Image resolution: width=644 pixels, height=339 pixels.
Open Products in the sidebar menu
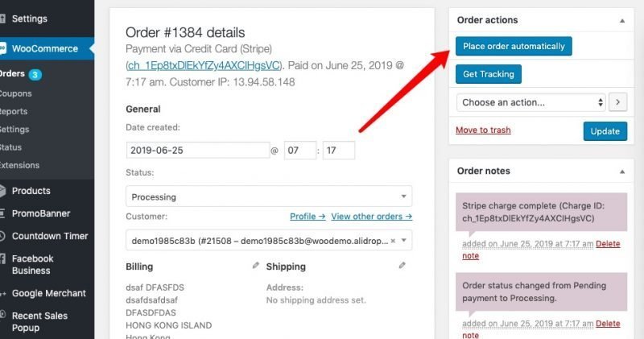[x=31, y=191]
